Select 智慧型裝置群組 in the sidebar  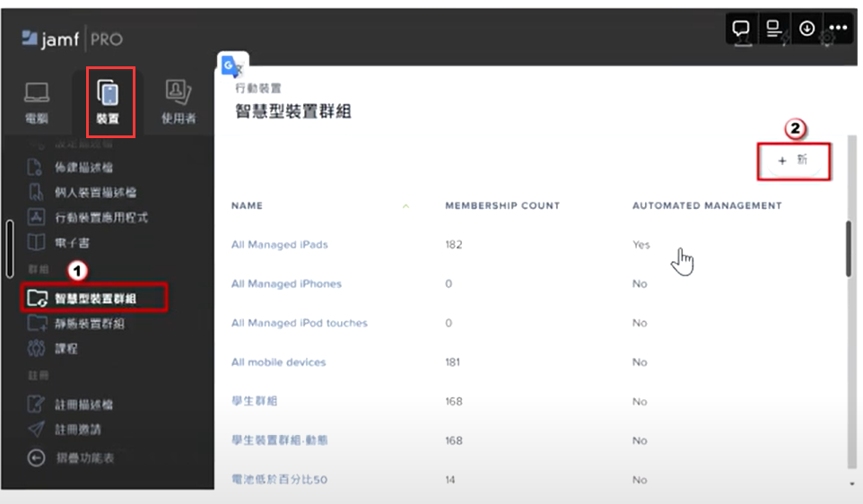click(x=94, y=299)
